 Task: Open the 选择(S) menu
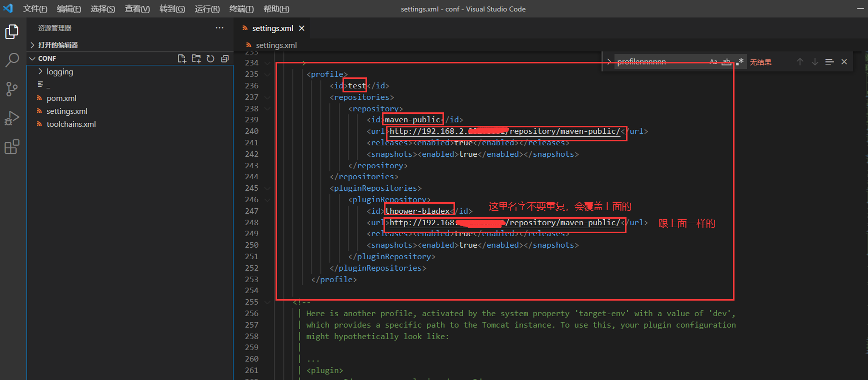103,9
